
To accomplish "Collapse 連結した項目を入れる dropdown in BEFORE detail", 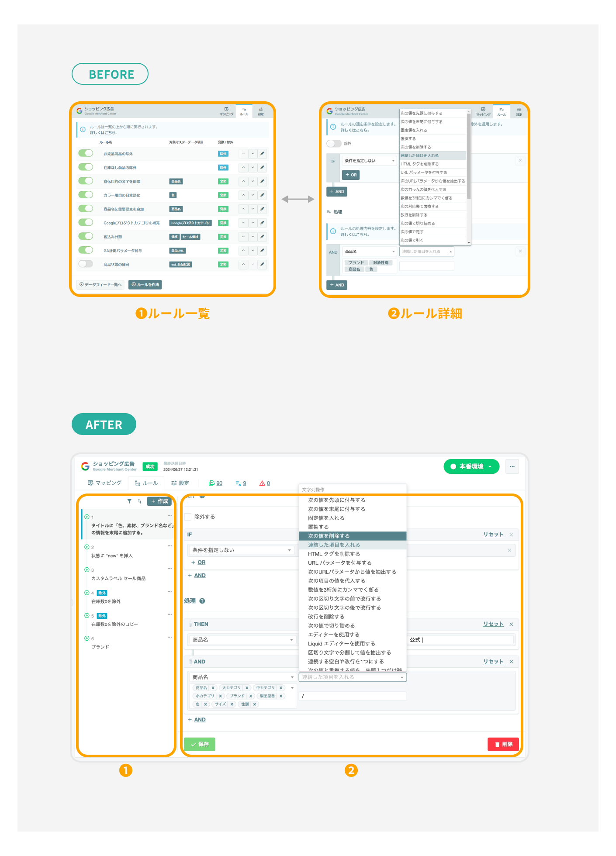I will [x=427, y=252].
